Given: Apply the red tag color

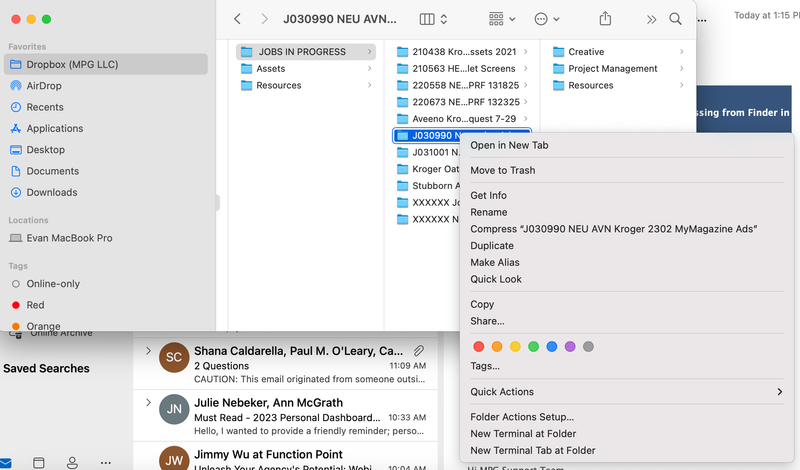Looking at the screenshot, I should tap(479, 347).
